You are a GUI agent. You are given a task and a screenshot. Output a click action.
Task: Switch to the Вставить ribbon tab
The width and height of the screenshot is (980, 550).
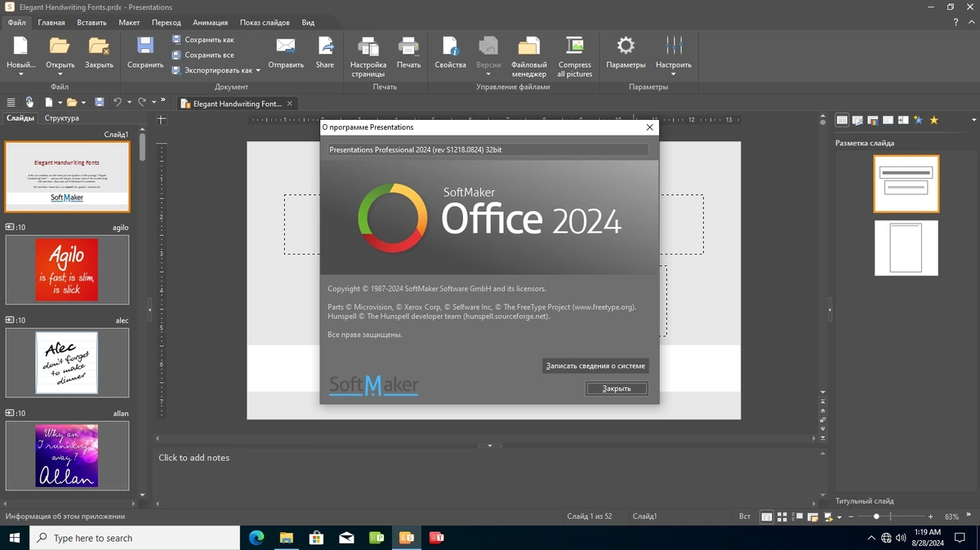click(91, 23)
